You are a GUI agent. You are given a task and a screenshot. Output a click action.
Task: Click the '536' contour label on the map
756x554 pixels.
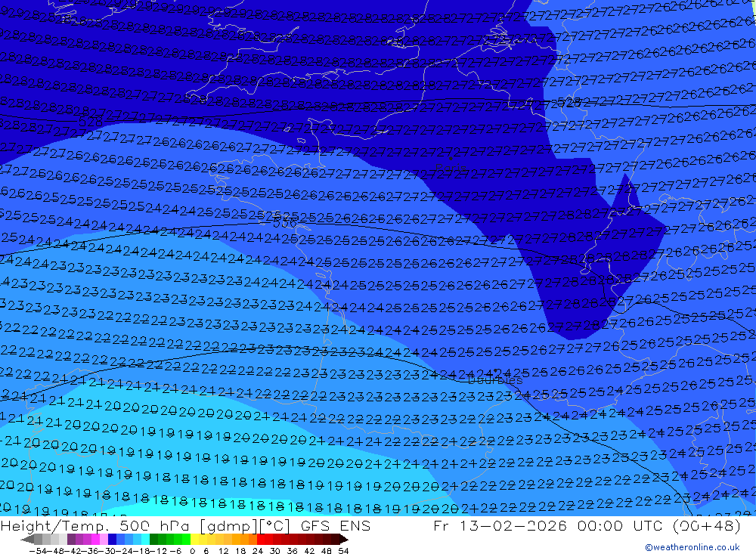click(x=284, y=223)
